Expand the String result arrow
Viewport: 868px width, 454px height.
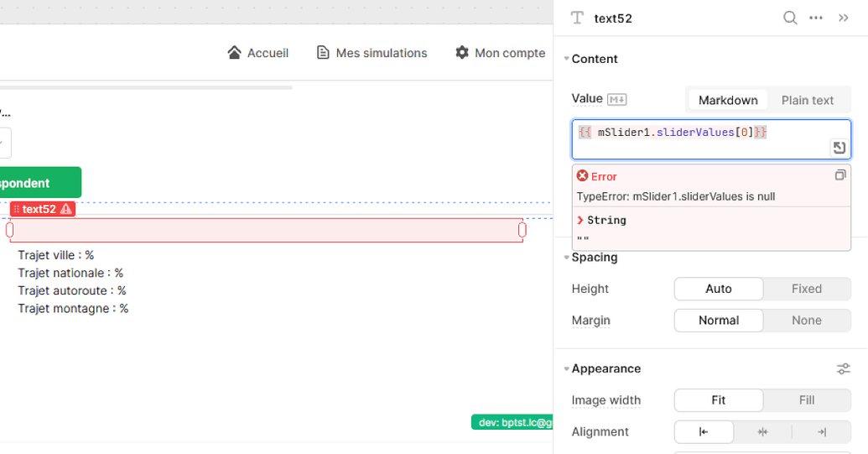pyautogui.click(x=580, y=220)
